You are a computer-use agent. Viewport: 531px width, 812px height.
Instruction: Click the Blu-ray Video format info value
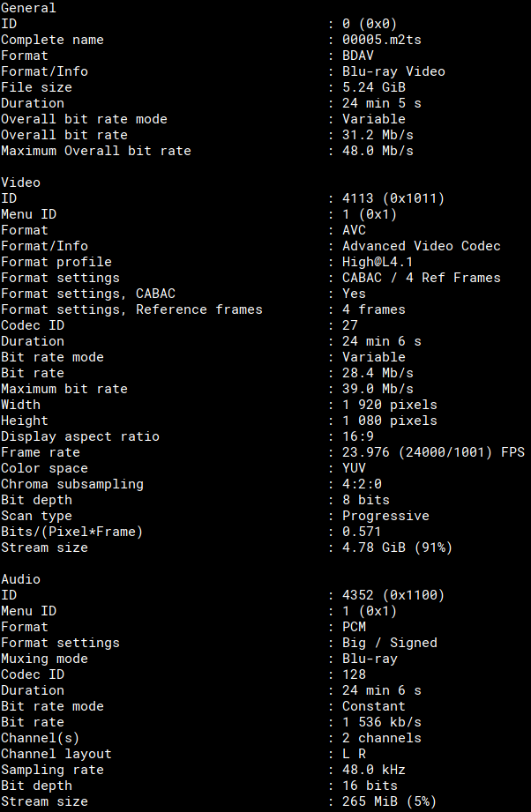click(x=393, y=71)
